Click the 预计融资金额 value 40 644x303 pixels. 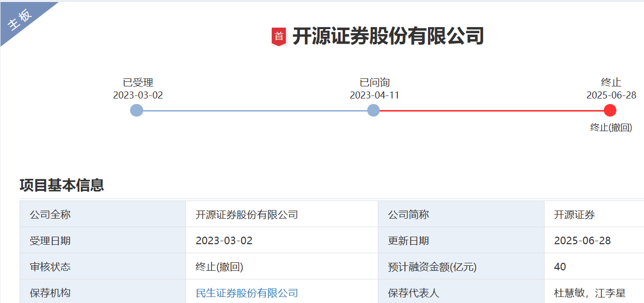tap(560, 267)
